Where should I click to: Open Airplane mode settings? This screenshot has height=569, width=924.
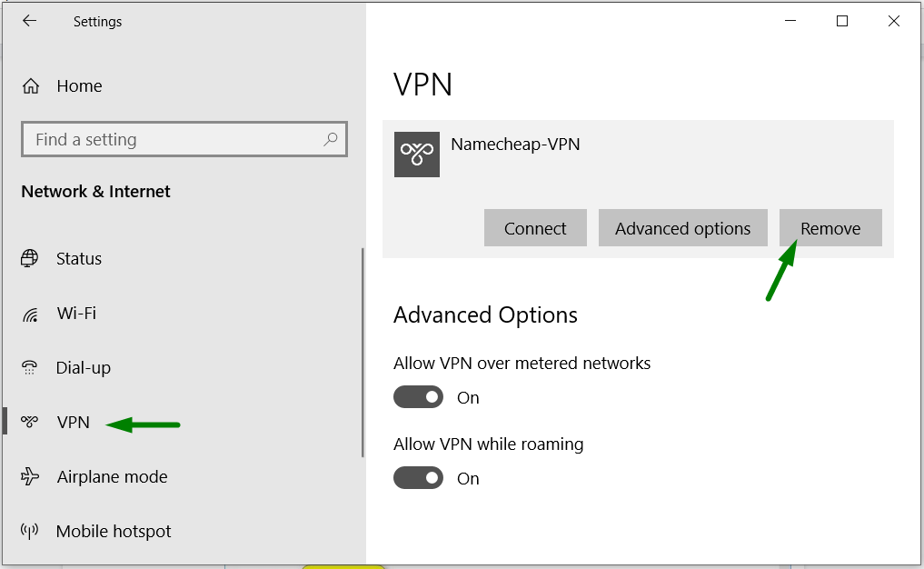pyautogui.click(x=112, y=476)
